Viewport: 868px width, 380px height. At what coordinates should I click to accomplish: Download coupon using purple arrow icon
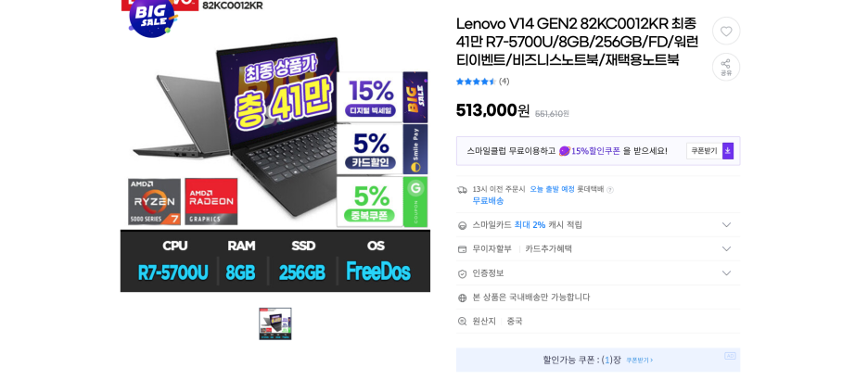(728, 151)
